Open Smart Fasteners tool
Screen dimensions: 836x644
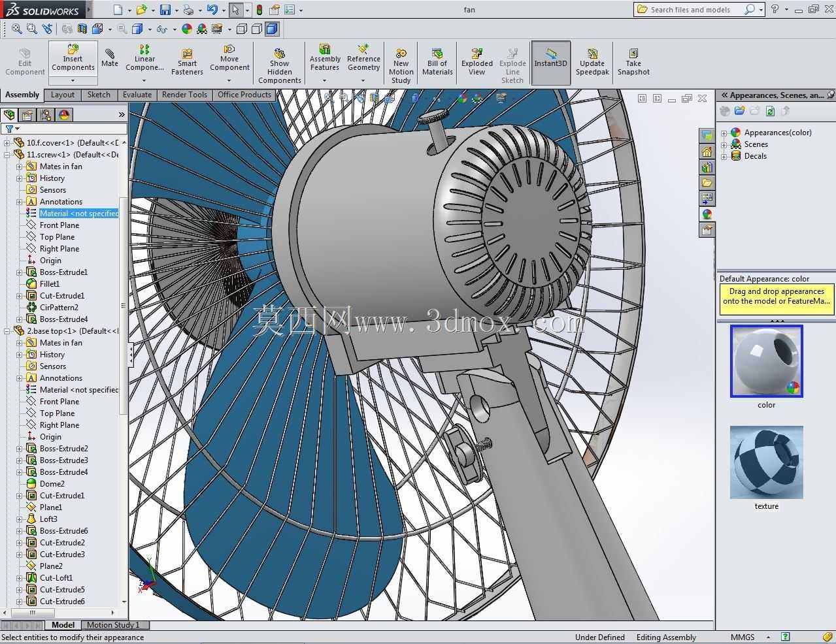pyautogui.click(x=187, y=63)
